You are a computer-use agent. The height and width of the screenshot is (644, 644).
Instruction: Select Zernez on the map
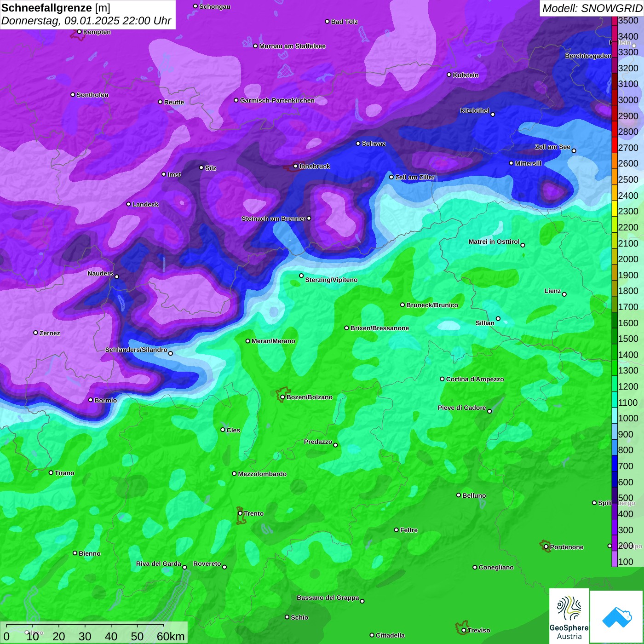(50, 333)
